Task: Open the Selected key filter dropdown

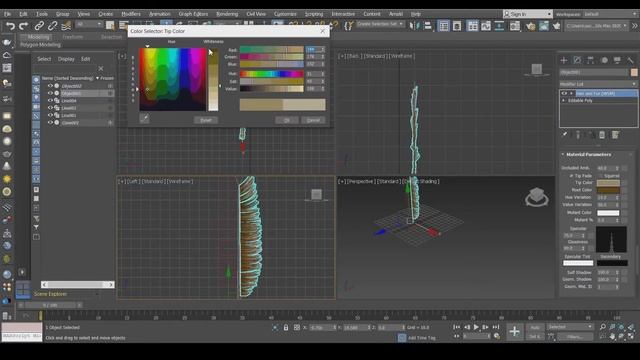Action: pyautogui.click(x=569, y=327)
